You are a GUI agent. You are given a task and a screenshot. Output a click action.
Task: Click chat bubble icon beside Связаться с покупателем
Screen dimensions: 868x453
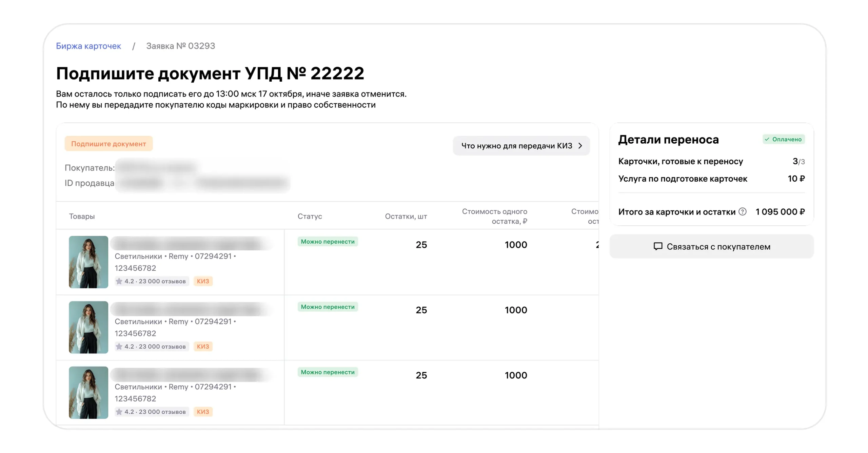(657, 246)
